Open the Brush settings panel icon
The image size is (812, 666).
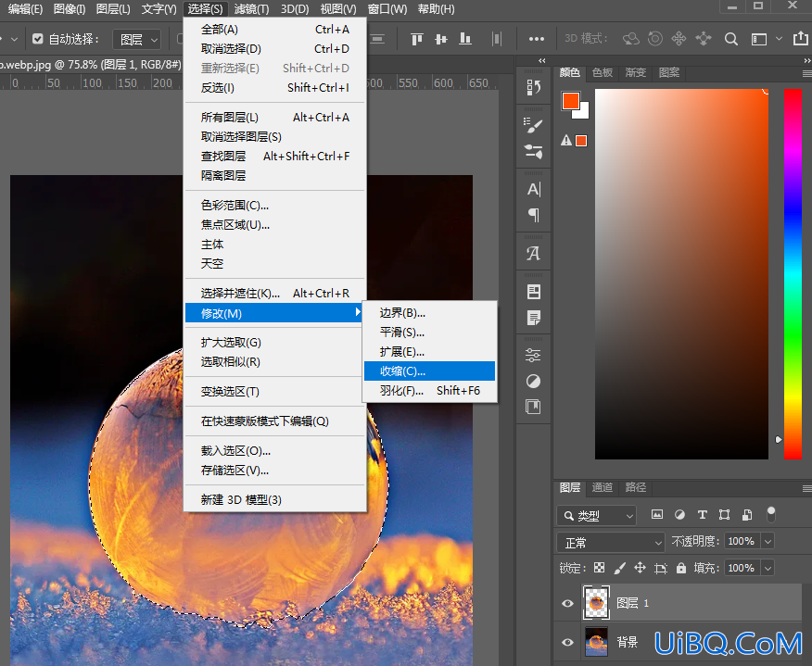533,125
